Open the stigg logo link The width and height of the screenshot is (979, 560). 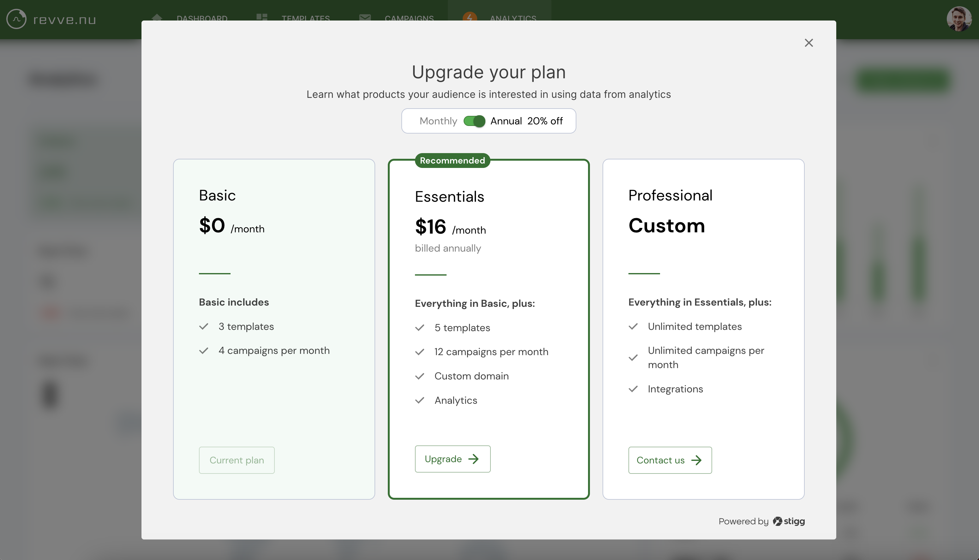click(789, 521)
